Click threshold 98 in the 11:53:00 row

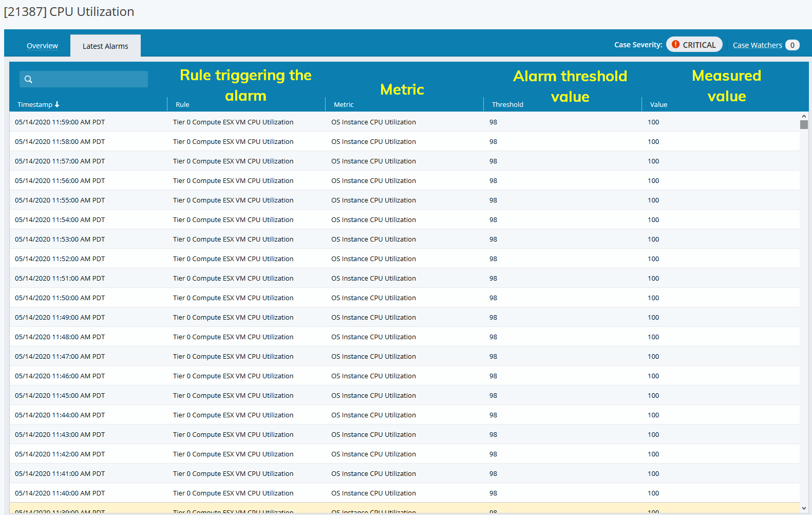(493, 240)
